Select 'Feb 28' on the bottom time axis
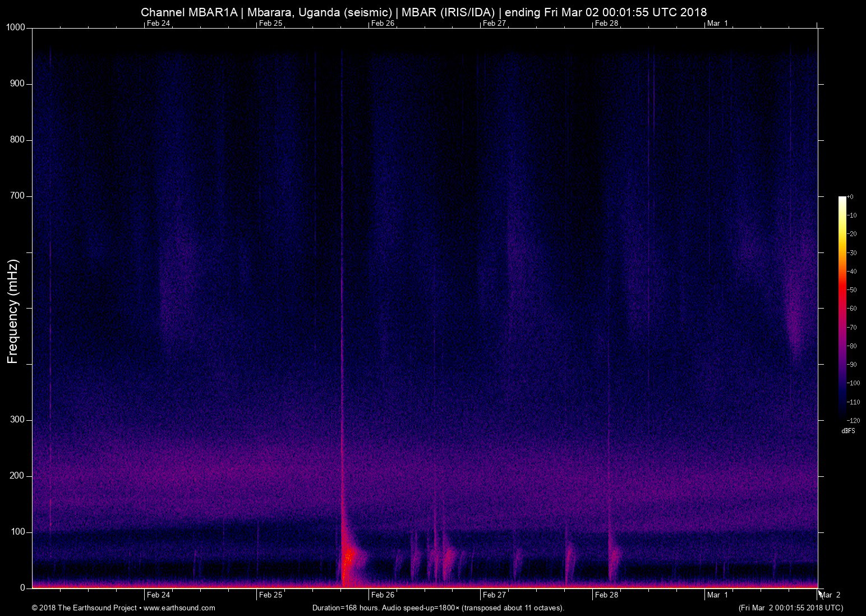This screenshot has width=866, height=616. tap(606, 595)
